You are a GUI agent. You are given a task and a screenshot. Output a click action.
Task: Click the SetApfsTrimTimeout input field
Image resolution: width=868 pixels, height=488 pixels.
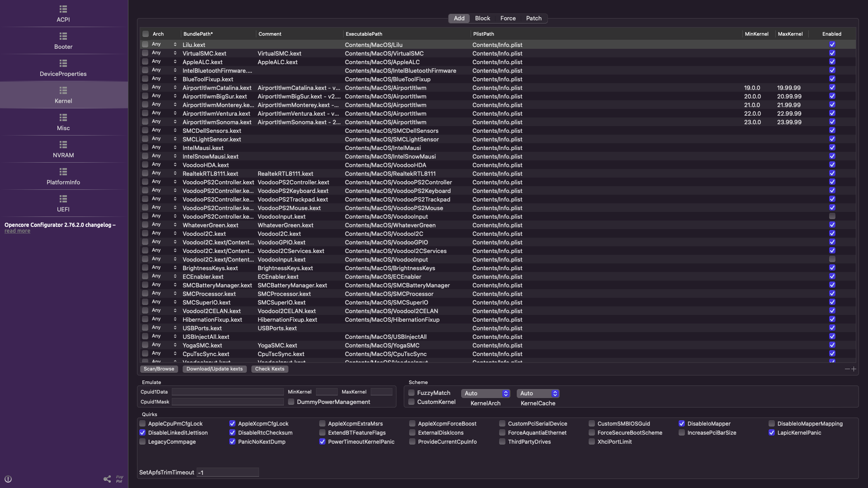tap(227, 473)
